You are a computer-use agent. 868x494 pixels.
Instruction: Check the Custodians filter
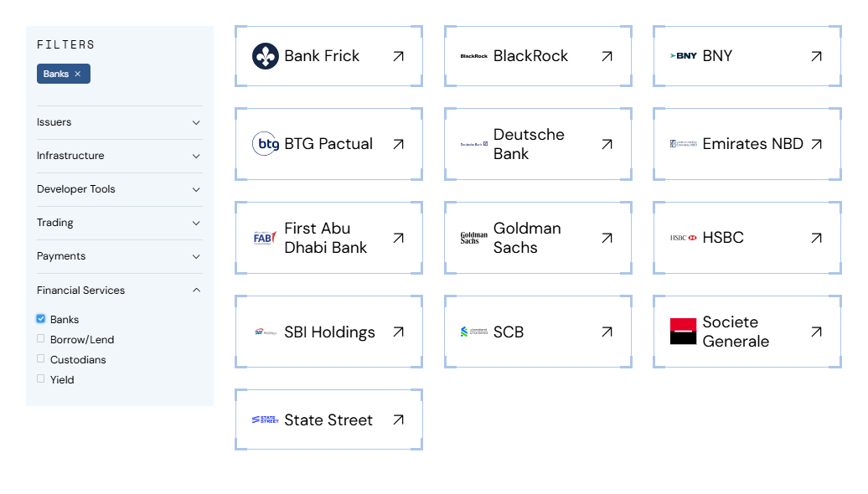click(41, 359)
